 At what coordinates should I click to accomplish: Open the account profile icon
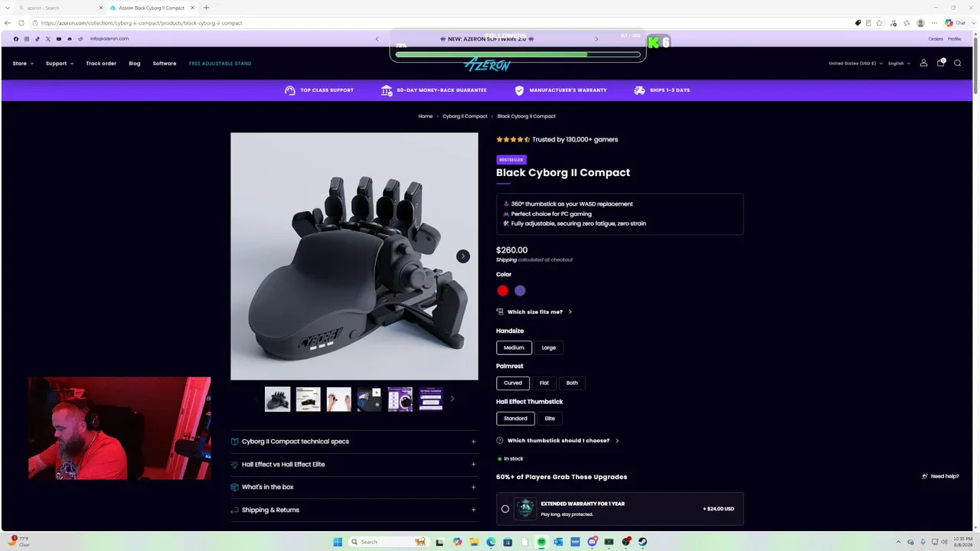coord(923,63)
